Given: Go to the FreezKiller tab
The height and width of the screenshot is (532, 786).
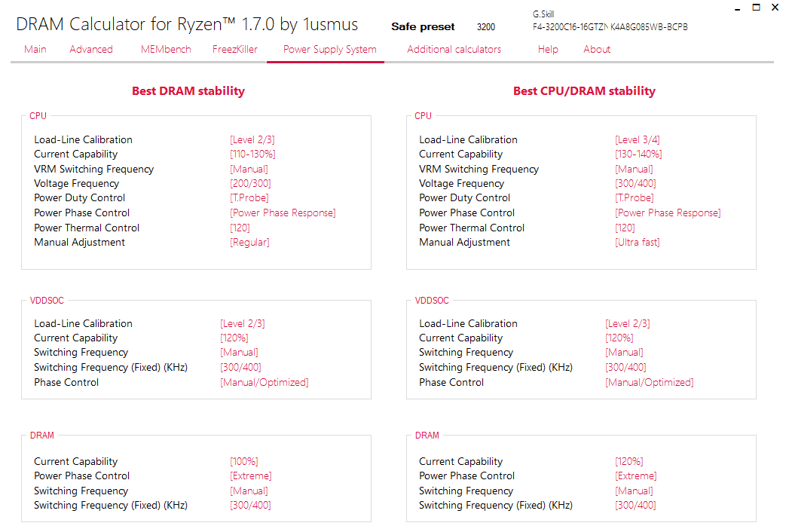Looking at the screenshot, I should point(235,50).
